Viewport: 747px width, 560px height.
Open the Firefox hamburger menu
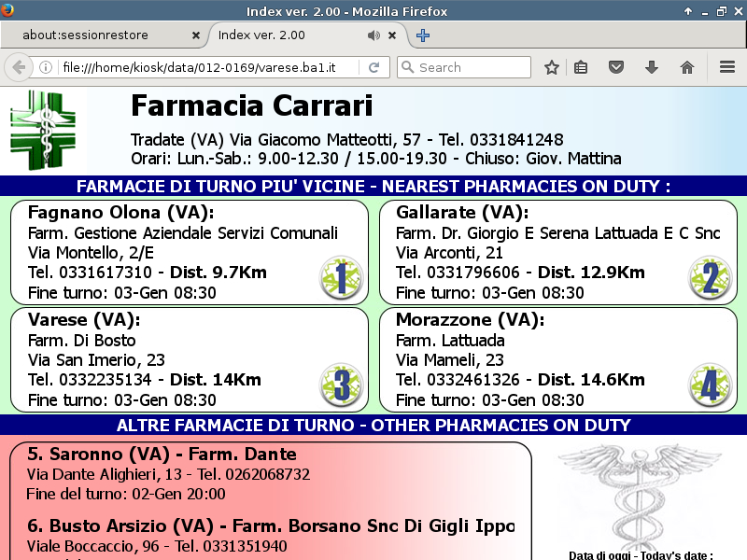pos(727,67)
